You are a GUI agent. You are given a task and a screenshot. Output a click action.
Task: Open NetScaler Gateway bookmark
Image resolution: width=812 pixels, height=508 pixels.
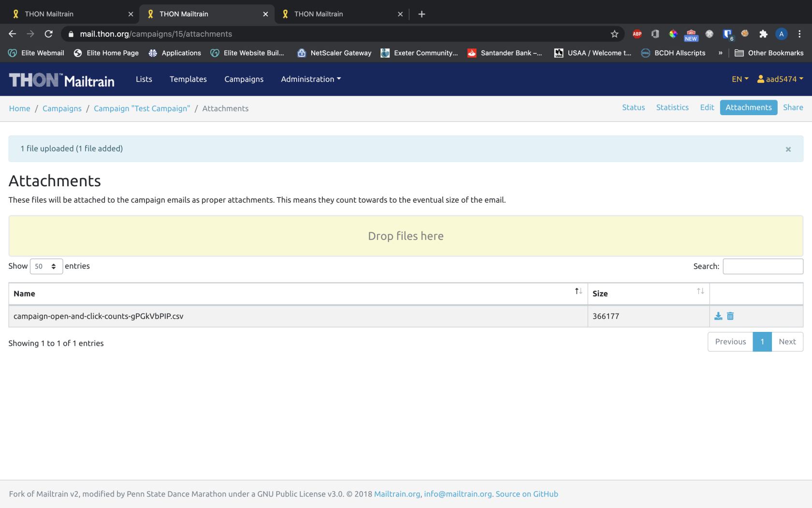[334, 53]
